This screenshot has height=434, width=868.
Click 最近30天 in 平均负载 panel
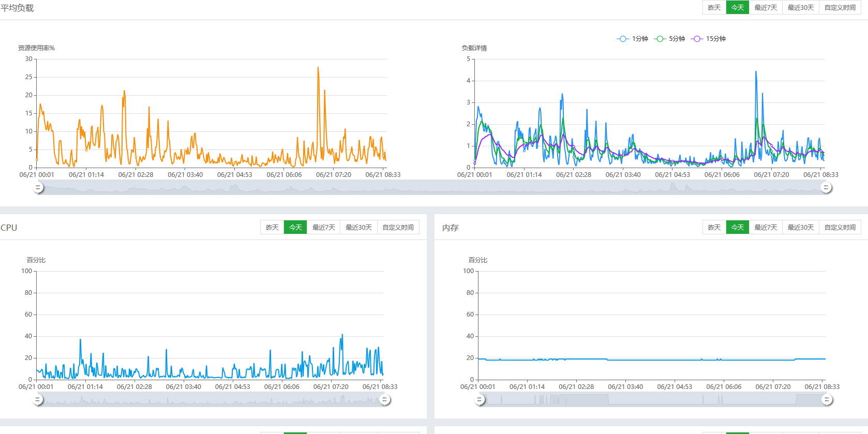[801, 8]
